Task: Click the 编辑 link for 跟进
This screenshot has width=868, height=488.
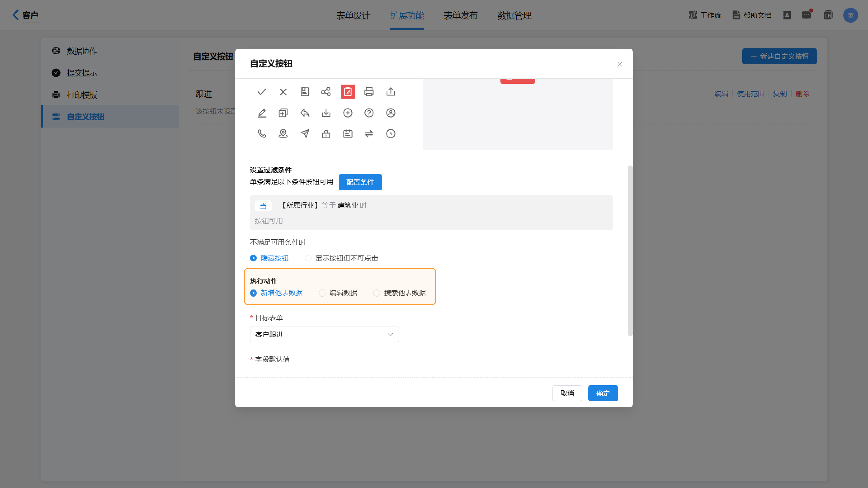Action: [x=722, y=94]
